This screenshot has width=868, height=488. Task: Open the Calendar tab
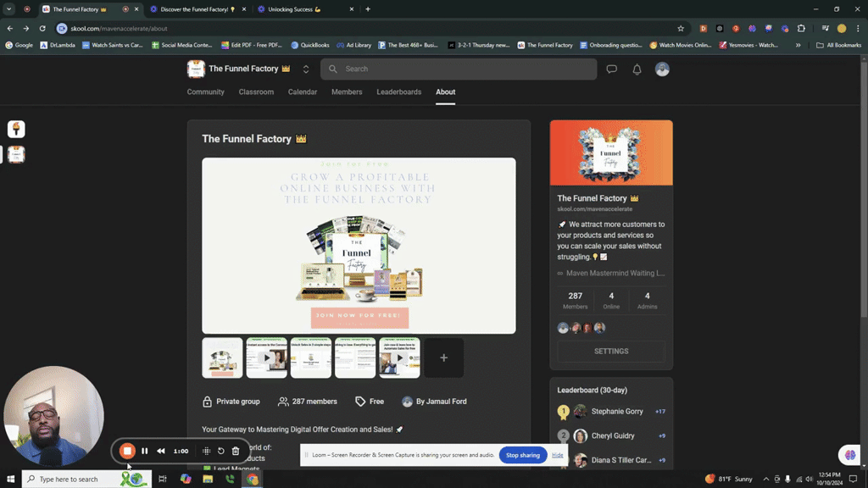303,91
